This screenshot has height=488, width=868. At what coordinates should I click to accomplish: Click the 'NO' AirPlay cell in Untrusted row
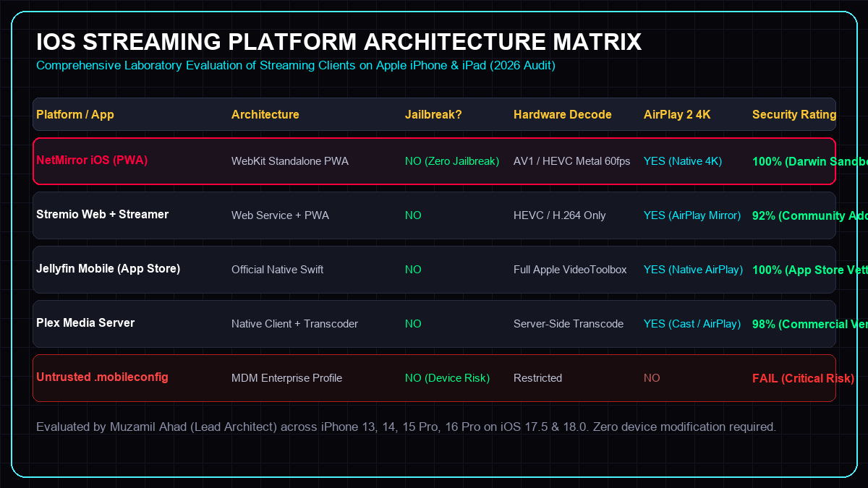click(652, 378)
